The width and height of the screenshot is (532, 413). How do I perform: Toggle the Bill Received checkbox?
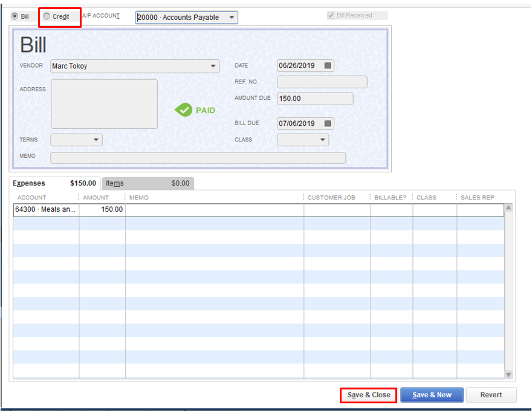pyautogui.click(x=331, y=15)
